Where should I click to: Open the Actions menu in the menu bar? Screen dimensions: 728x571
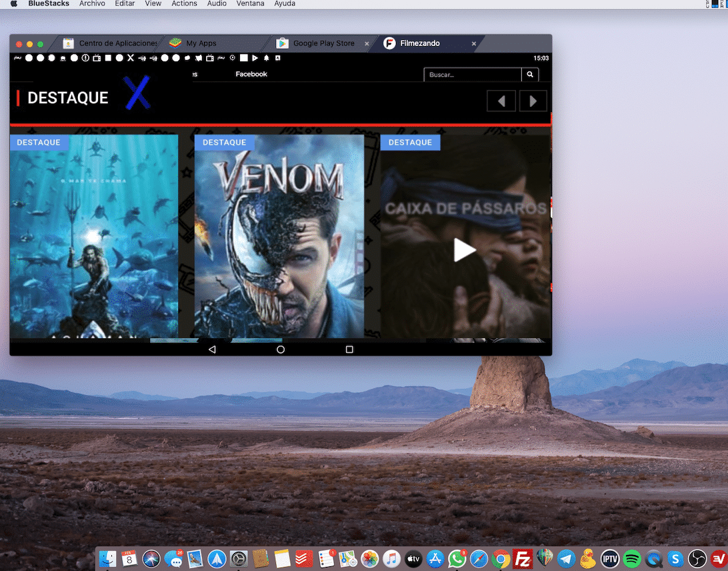[184, 4]
